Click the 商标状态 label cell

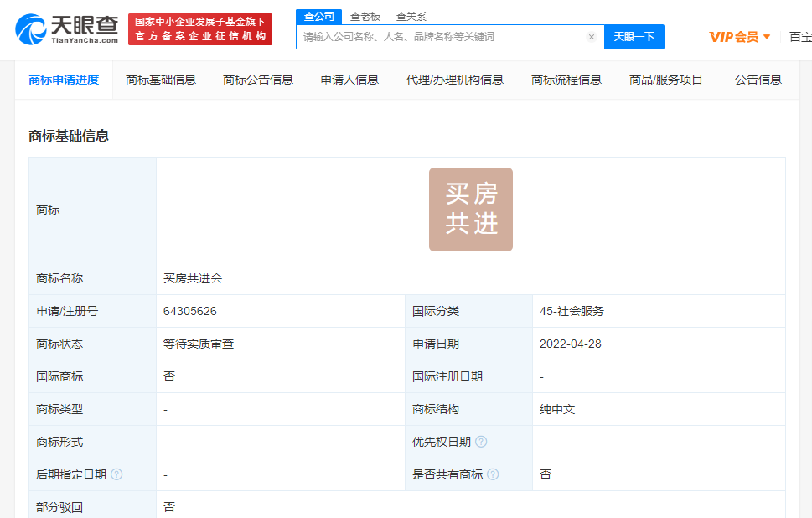pos(93,344)
